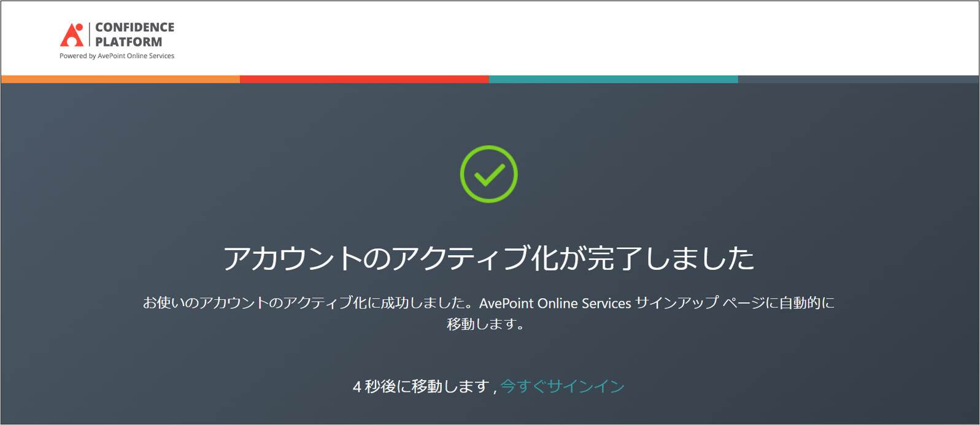Click the green checkmark success icon

488,174
